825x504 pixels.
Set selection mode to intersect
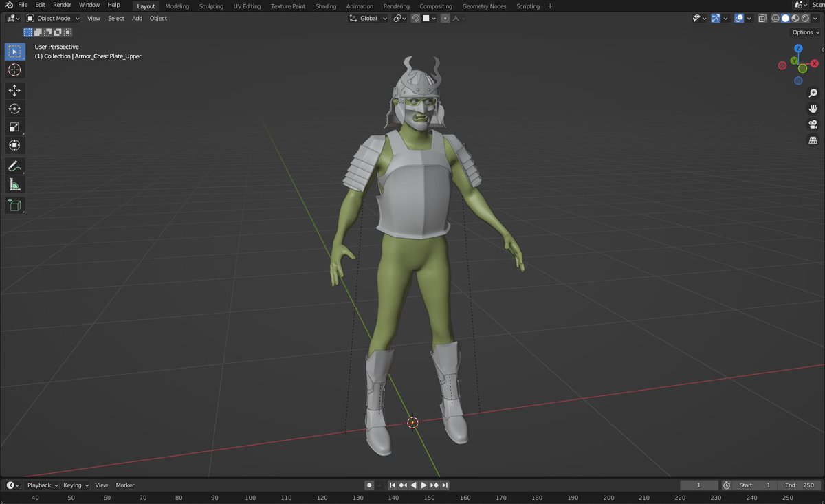point(67,32)
